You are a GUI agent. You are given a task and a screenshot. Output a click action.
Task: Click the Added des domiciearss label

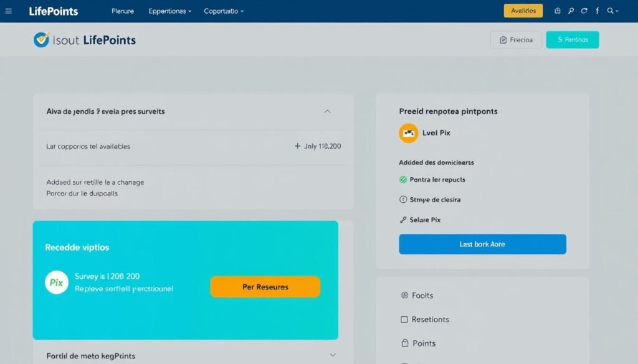coord(436,162)
